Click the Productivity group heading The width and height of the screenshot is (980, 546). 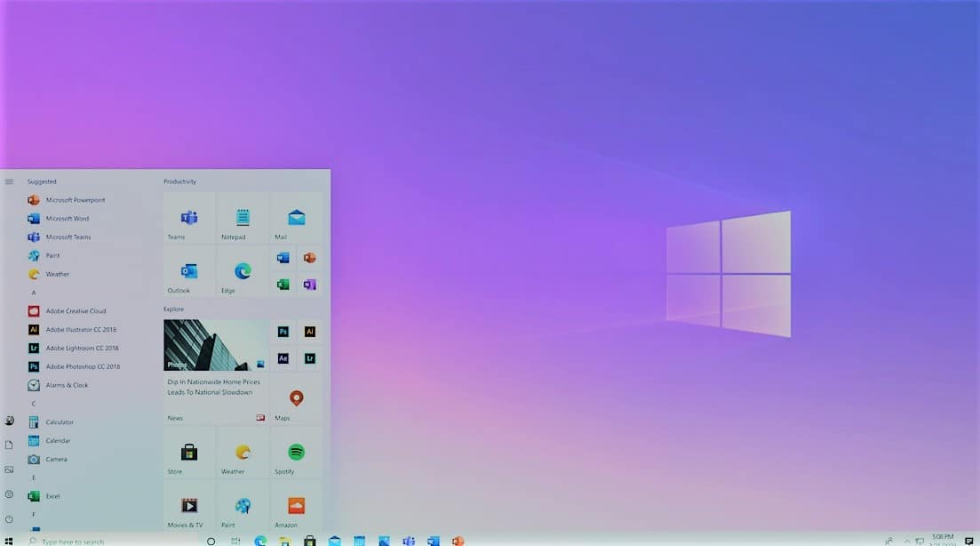(x=180, y=182)
